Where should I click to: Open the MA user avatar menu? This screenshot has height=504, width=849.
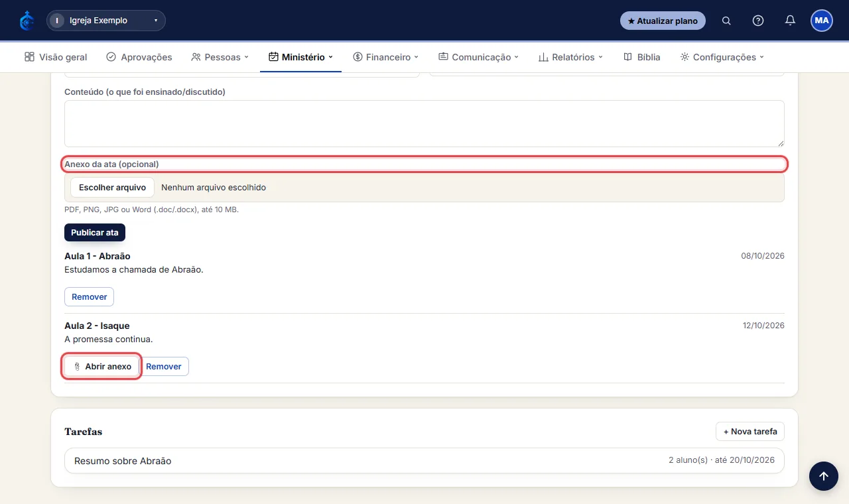[822, 21]
